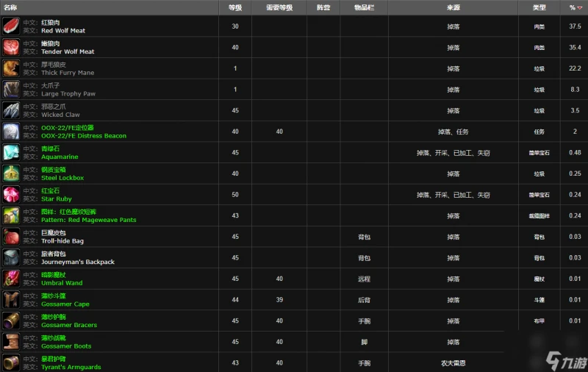The width and height of the screenshot is (588, 372).
Task: Select the Star Ruby gem icon
Action: coord(11,195)
